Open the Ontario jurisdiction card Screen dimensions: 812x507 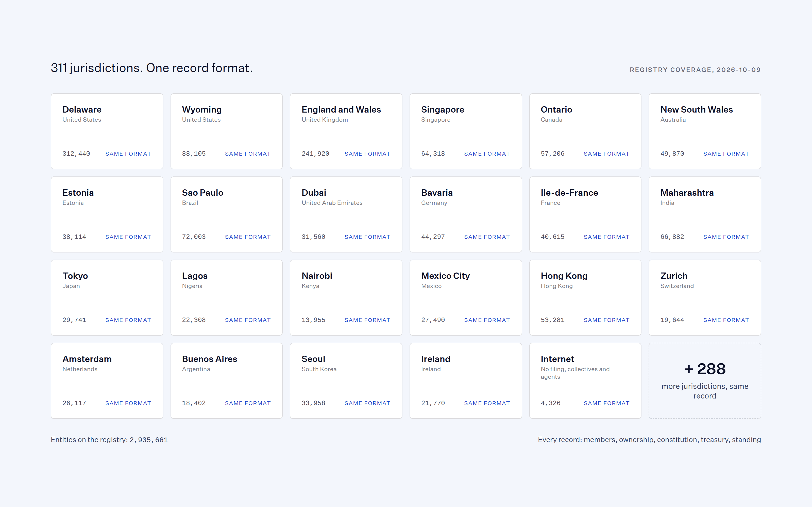pos(585,131)
